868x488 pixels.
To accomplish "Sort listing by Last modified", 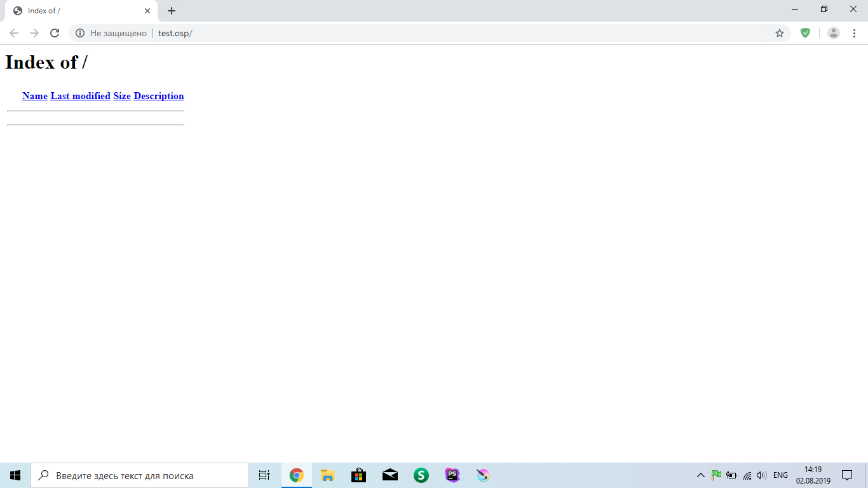I will click(x=80, y=96).
